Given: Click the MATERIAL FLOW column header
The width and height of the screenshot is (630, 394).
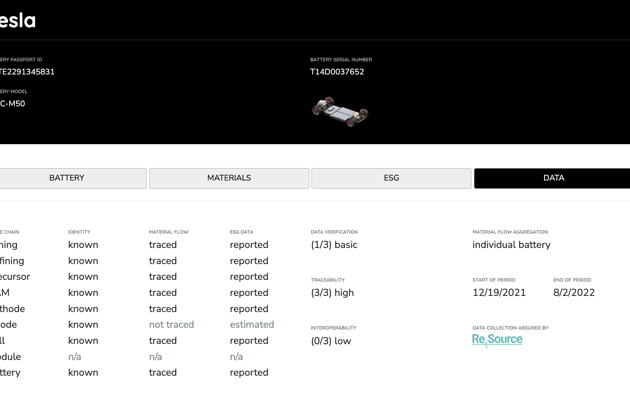Looking at the screenshot, I should pos(168,232).
